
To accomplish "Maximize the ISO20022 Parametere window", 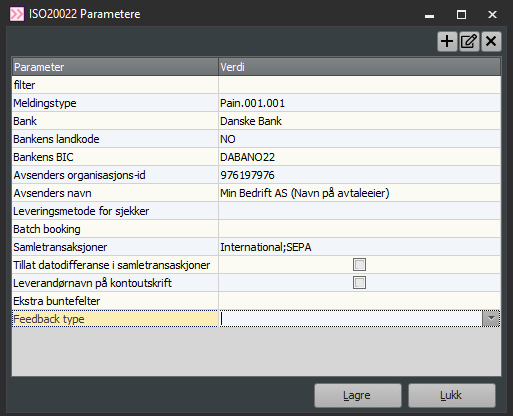I will [x=461, y=15].
